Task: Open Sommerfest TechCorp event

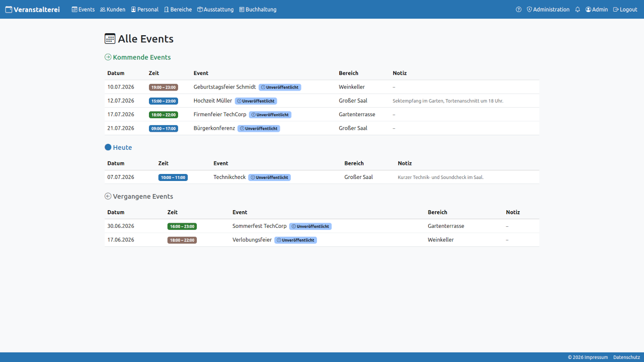Action: click(x=260, y=226)
